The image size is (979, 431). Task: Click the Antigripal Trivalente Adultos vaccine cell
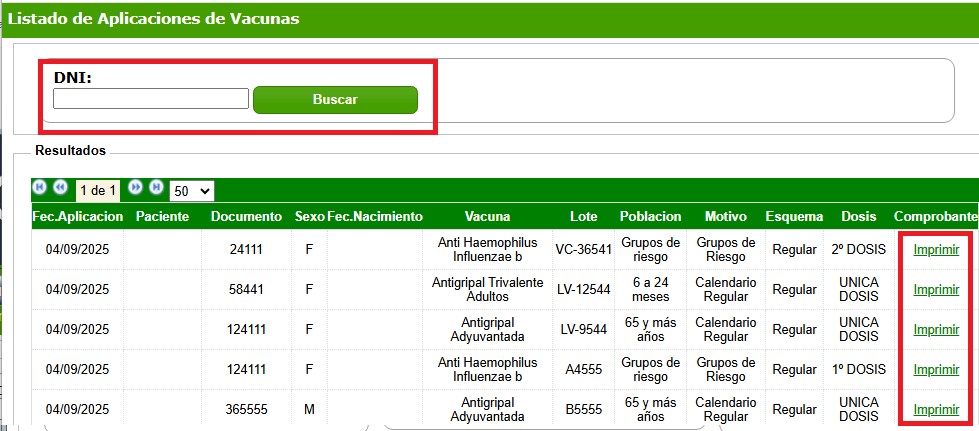pos(487,290)
